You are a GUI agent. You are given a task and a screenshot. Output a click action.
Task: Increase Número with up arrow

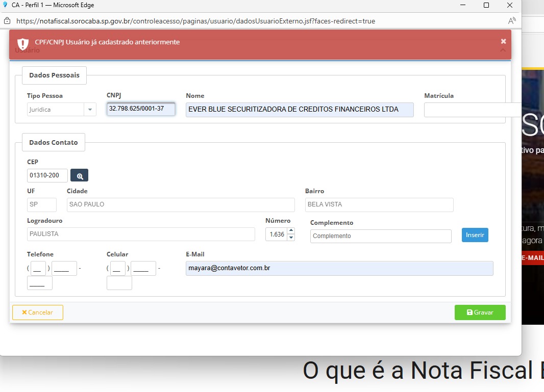[291, 230]
